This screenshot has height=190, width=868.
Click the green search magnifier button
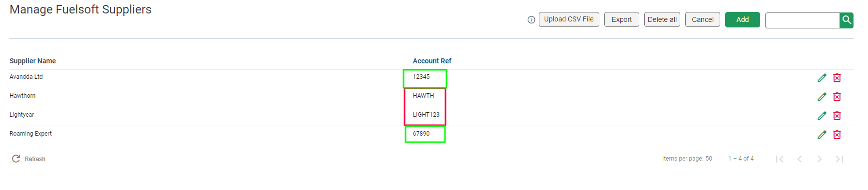847,20
